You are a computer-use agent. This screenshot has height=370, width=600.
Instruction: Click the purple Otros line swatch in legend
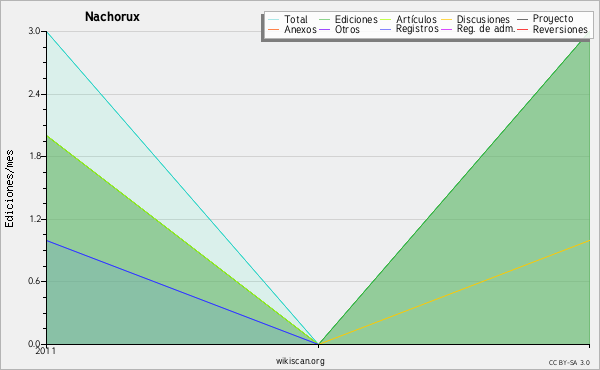(x=324, y=29)
